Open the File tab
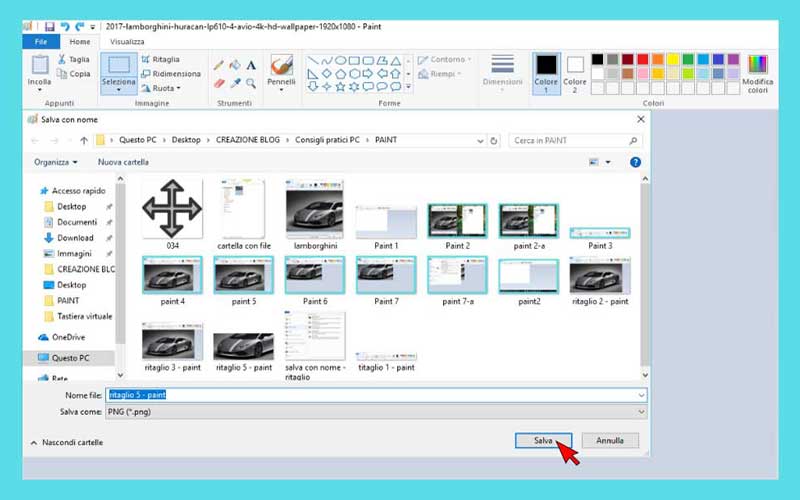The height and width of the screenshot is (500, 800). 41,42
